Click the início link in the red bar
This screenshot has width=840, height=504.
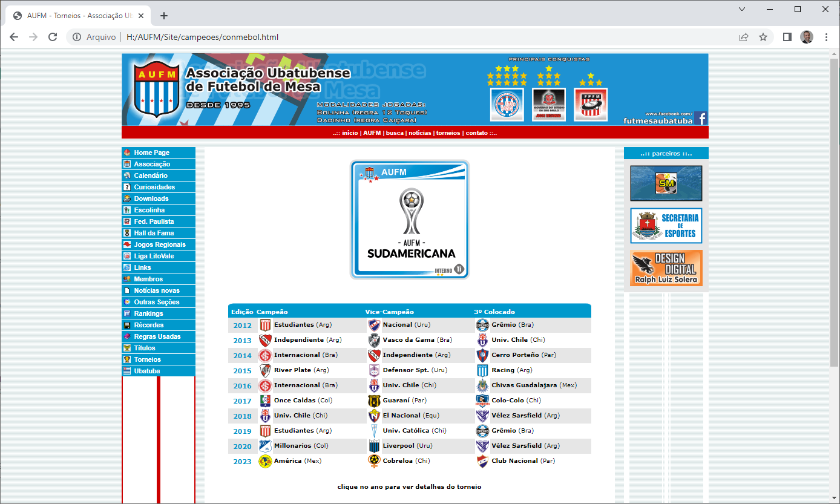(350, 133)
